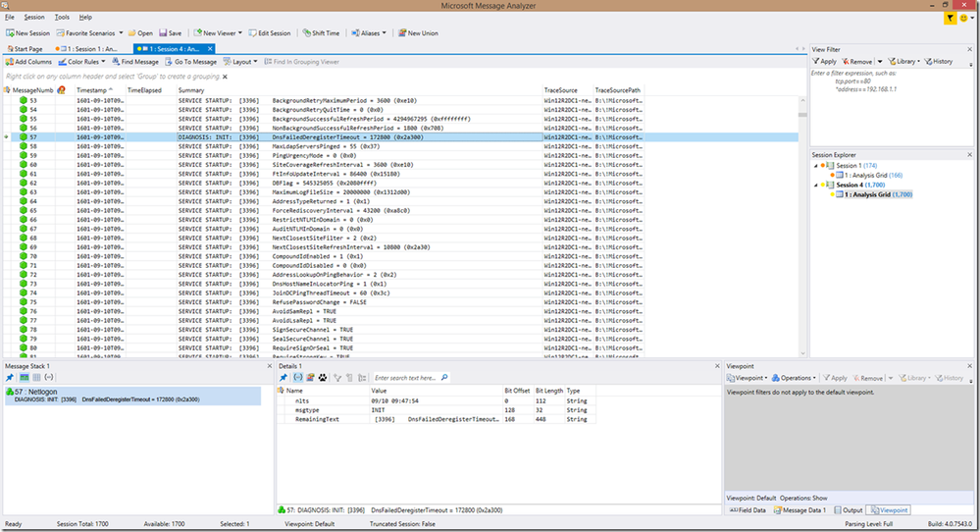
Task: Click the Find Message tool
Action: click(x=135, y=62)
